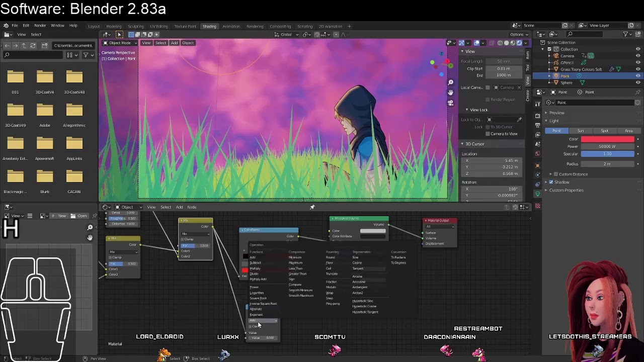Select Wireframe viewport shading icon

(x=500, y=43)
